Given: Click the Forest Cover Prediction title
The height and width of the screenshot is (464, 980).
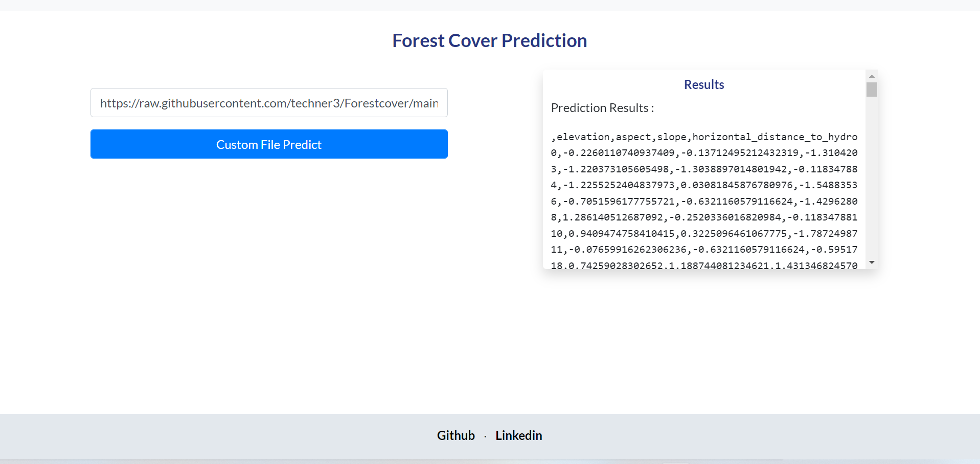Looking at the screenshot, I should point(489,40).
